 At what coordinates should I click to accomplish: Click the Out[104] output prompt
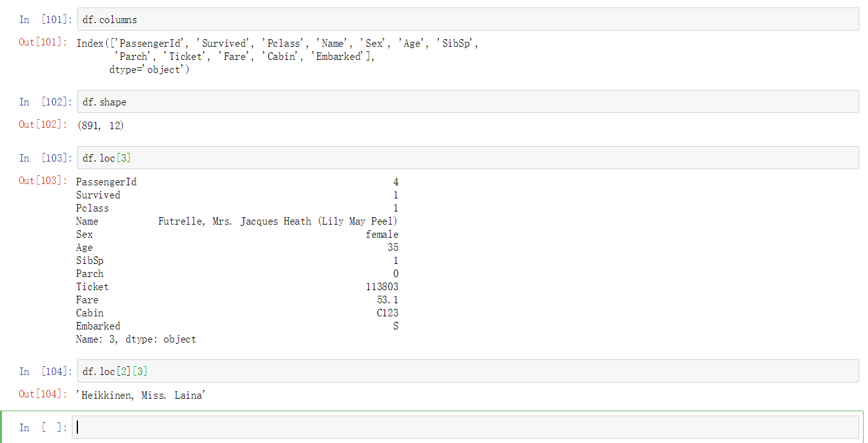[x=43, y=394]
